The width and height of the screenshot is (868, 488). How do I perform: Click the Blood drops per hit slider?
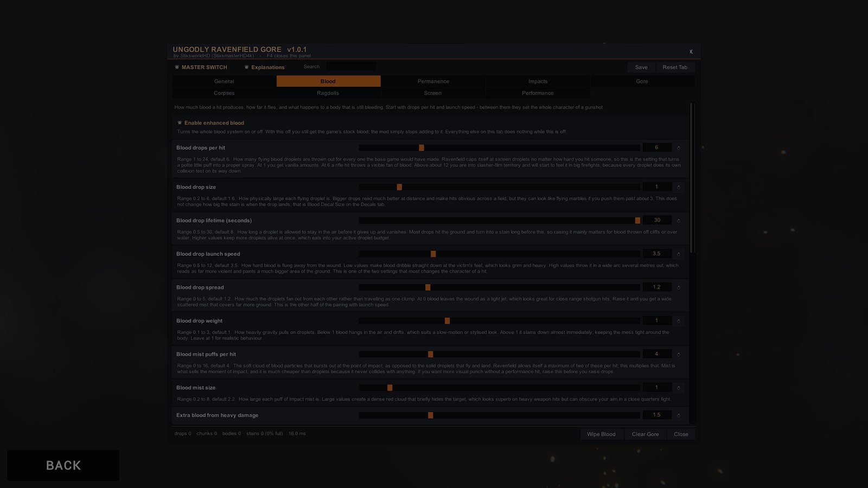click(x=499, y=148)
